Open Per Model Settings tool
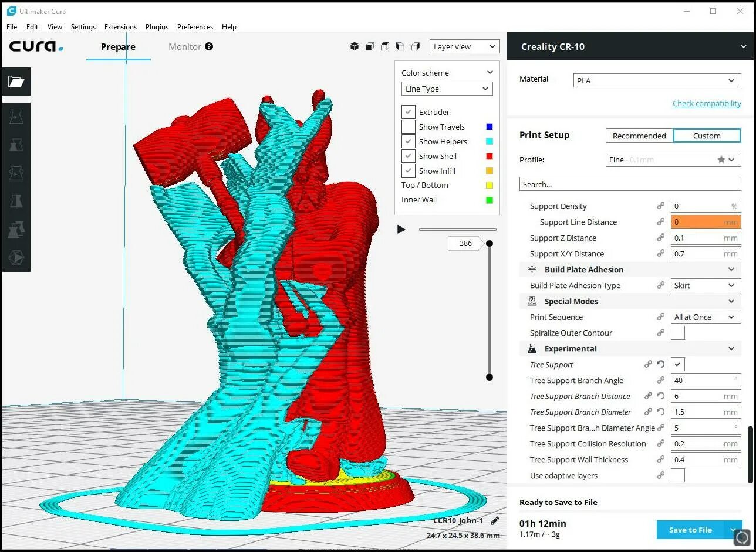 click(16, 229)
